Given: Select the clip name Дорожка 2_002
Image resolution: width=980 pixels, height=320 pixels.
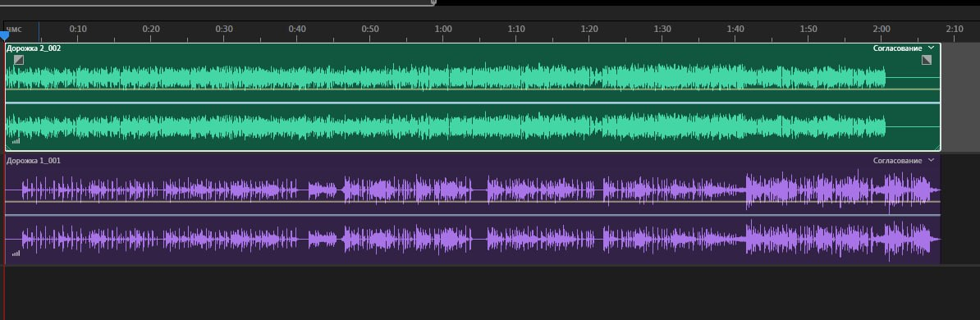Looking at the screenshot, I should pyautogui.click(x=34, y=48).
